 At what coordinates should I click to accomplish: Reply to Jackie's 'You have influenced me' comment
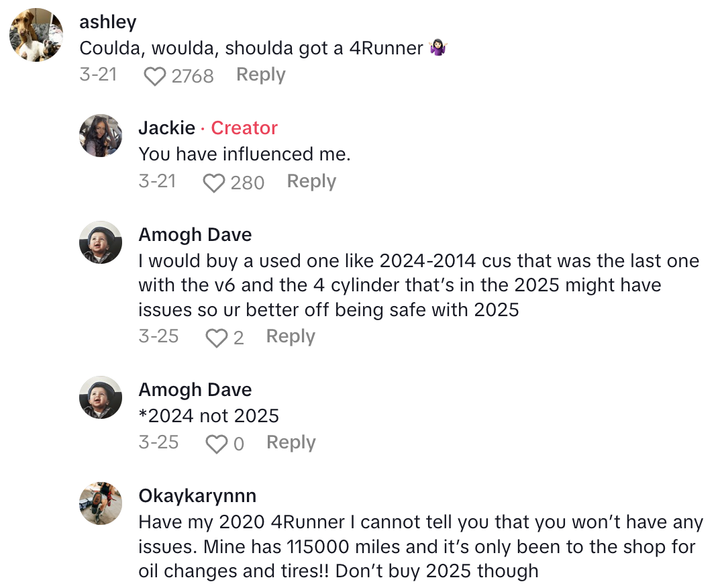pyautogui.click(x=311, y=181)
